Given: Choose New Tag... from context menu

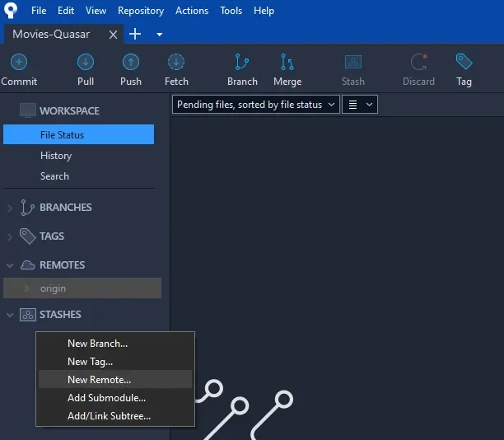Looking at the screenshot, I should tap(115, 362).
